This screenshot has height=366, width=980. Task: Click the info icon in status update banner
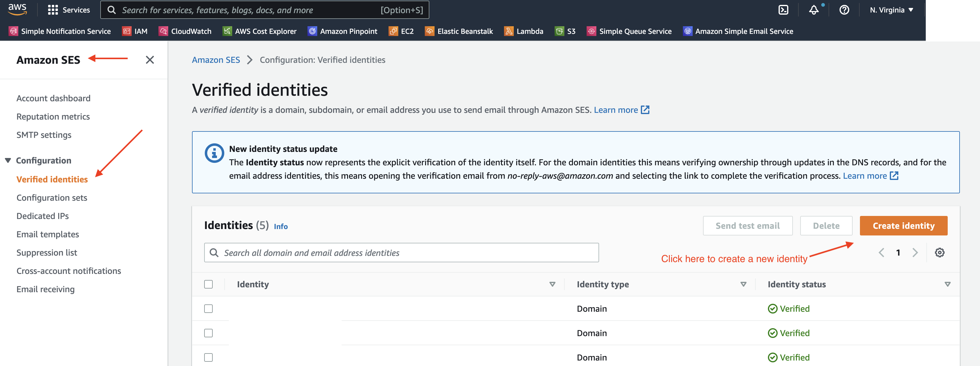pos(214,153)
